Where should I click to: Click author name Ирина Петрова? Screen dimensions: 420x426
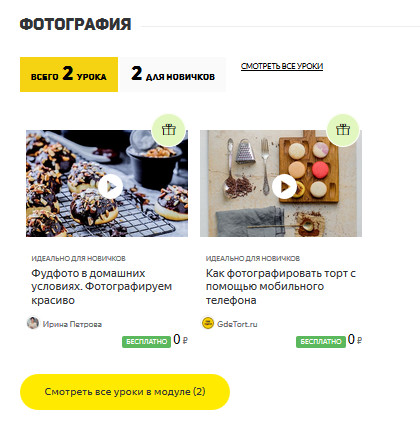pos(72,324)
